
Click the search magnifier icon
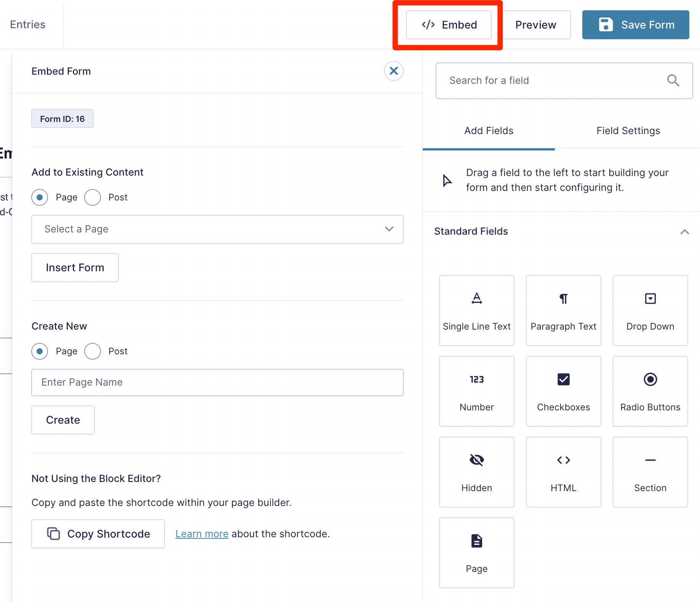click(x=673, y=80)
